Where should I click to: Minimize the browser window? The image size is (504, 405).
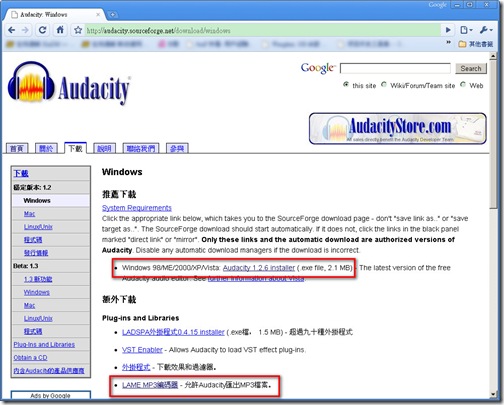click(457, 5)
